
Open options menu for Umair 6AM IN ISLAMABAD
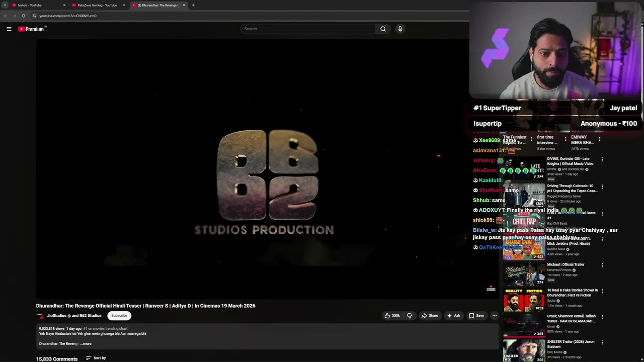point(602,317)
